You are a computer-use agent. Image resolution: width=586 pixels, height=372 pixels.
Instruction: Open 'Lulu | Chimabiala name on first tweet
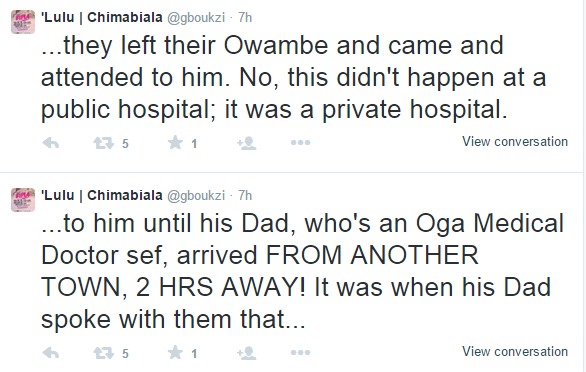(x=102, y=17)
